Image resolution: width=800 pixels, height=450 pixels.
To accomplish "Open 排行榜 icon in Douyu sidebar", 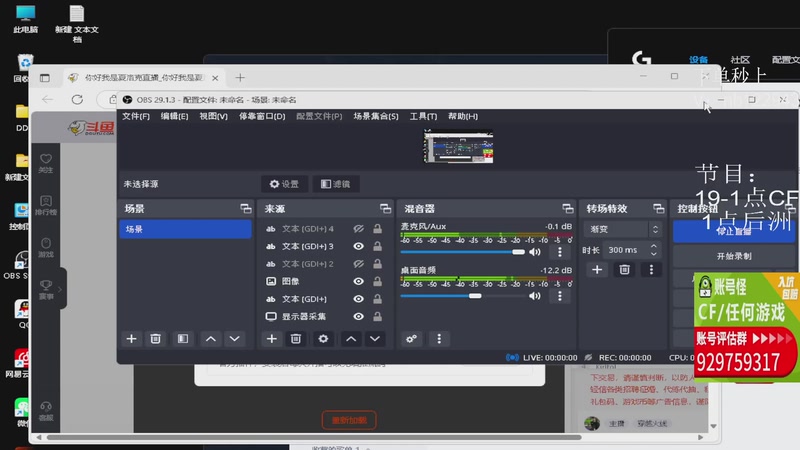I will [x=46, y=205].
